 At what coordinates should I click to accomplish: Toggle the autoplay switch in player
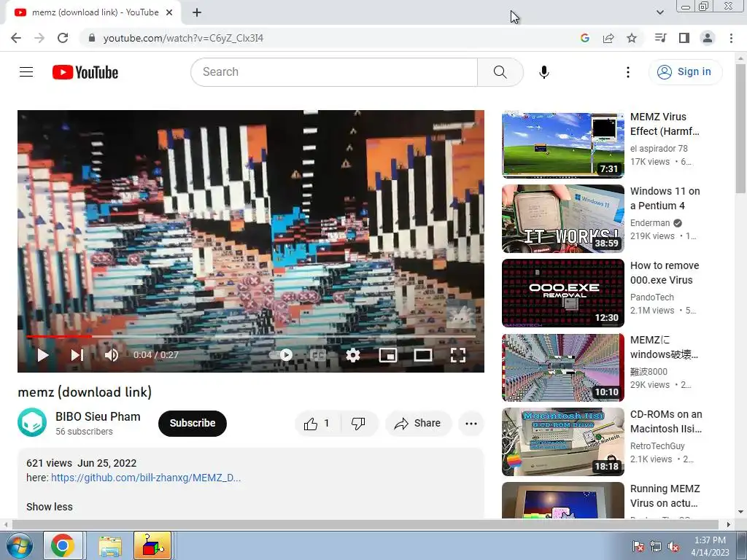tap(281, 355)
